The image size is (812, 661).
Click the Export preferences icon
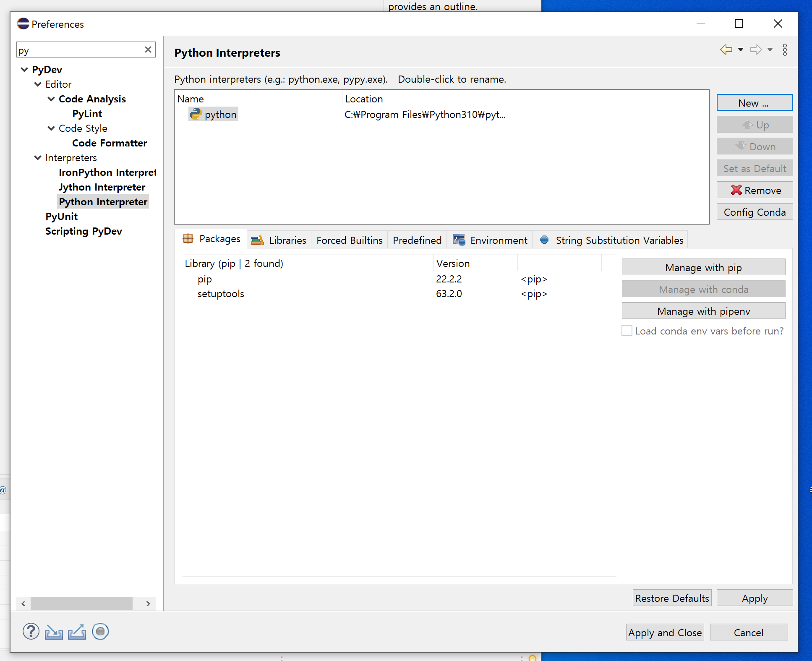click(77, 632)
